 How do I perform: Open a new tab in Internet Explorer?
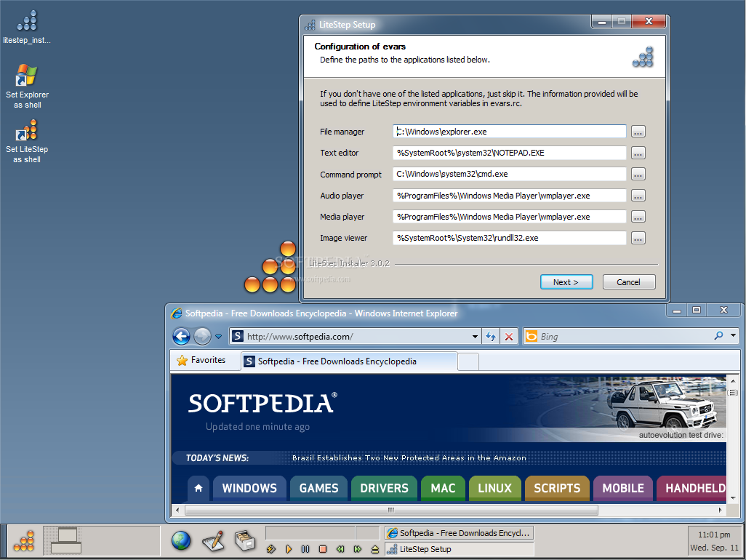click(x=468, y=362)
